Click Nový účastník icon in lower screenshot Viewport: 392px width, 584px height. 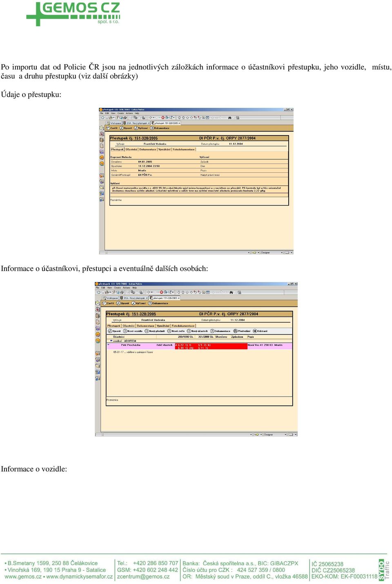tap(189, 331)
